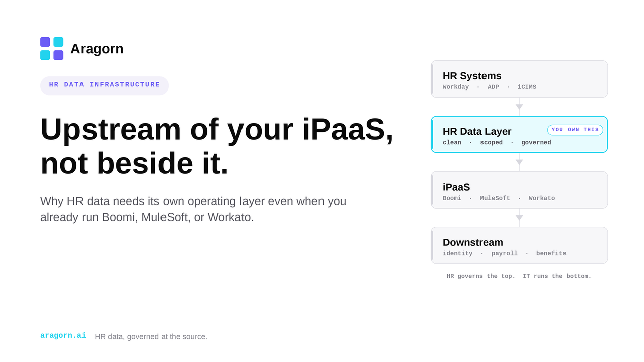Click 'ADP' in the HR Systems card
Image resolution: width=644 pixels, height=362 pixels.
[493, 87]
